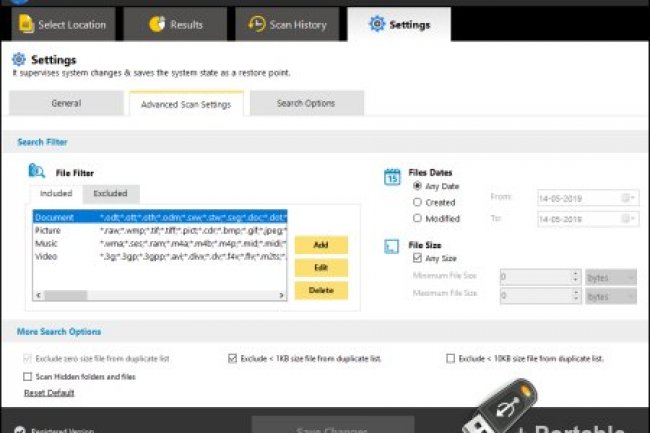Switch to the General settings tab
This screenshot has width=650, height=433.
point(66,103)
